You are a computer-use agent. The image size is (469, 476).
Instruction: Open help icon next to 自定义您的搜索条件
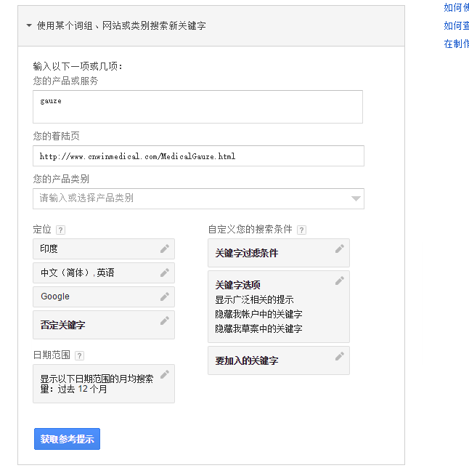point(301,230)
